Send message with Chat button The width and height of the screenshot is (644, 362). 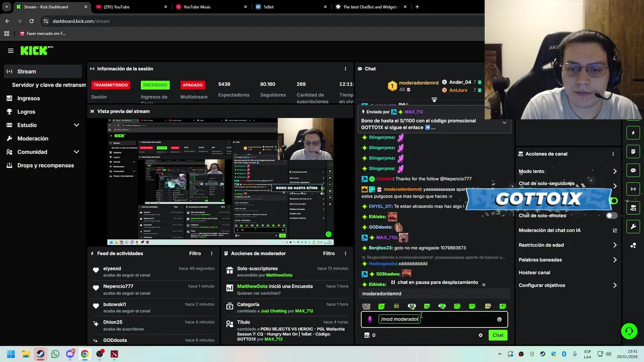498,335
